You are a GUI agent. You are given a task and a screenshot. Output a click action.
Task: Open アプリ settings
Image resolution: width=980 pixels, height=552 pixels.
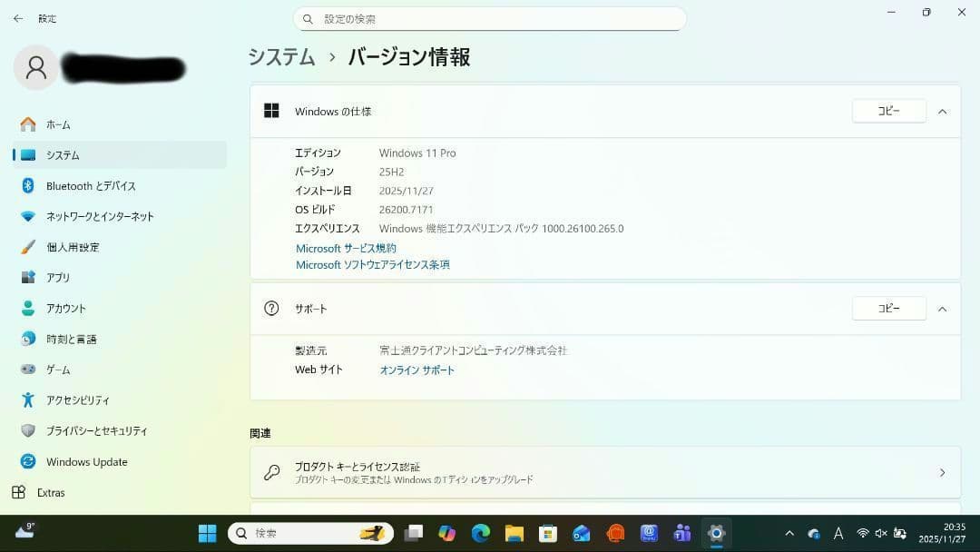(58, 277)
